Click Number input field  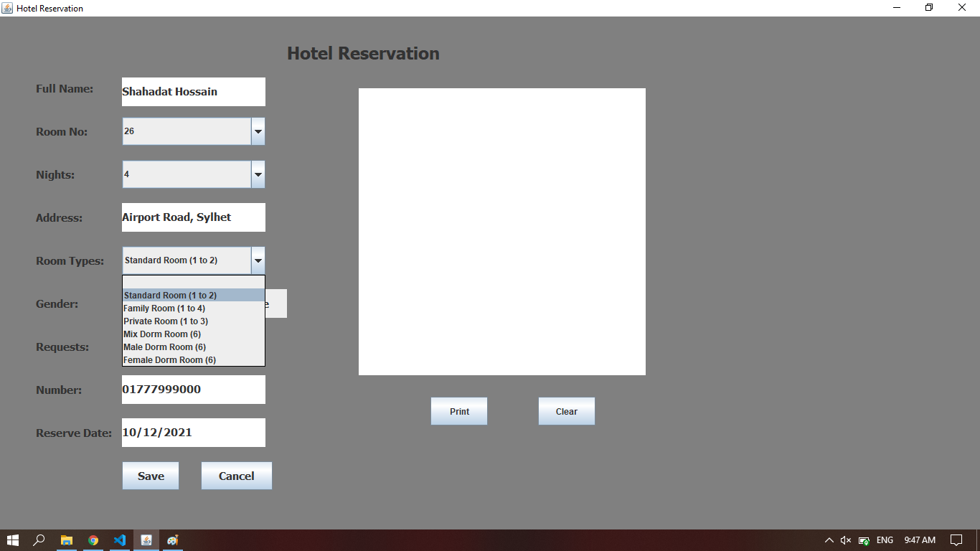tap(194, 390)
